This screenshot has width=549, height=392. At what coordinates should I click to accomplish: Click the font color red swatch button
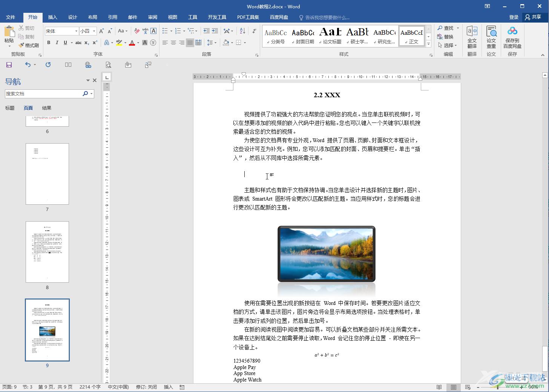(132, 43)
